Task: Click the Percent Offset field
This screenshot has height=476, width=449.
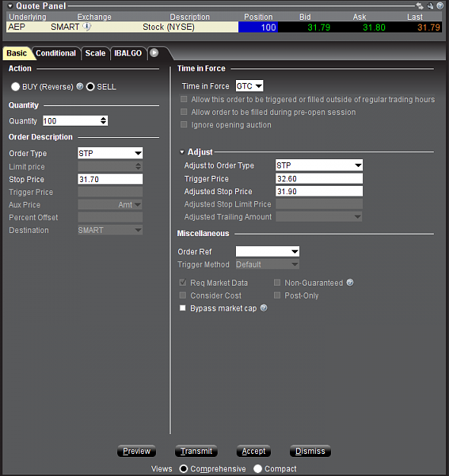Action: pos(110,217)
